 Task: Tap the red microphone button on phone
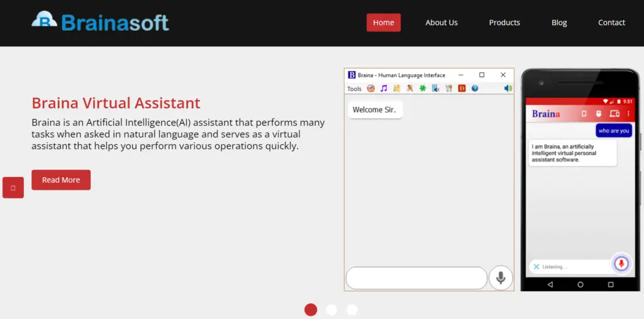point(621,264)
